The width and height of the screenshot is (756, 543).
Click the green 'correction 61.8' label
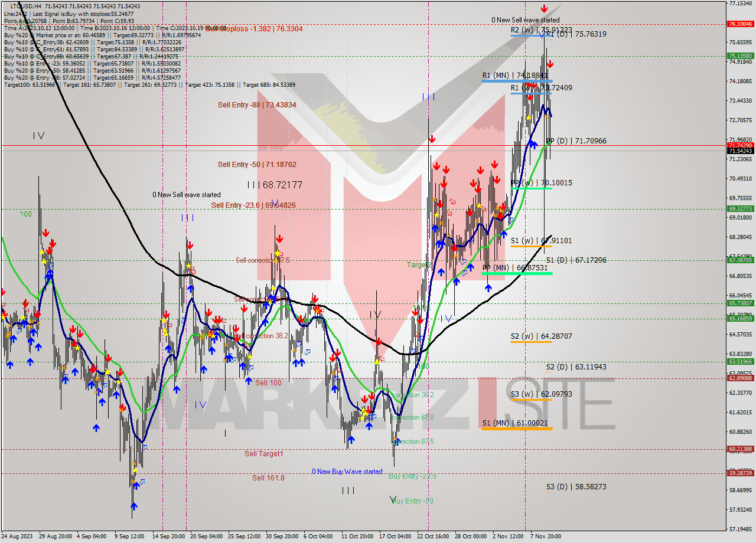pos(413,417)
